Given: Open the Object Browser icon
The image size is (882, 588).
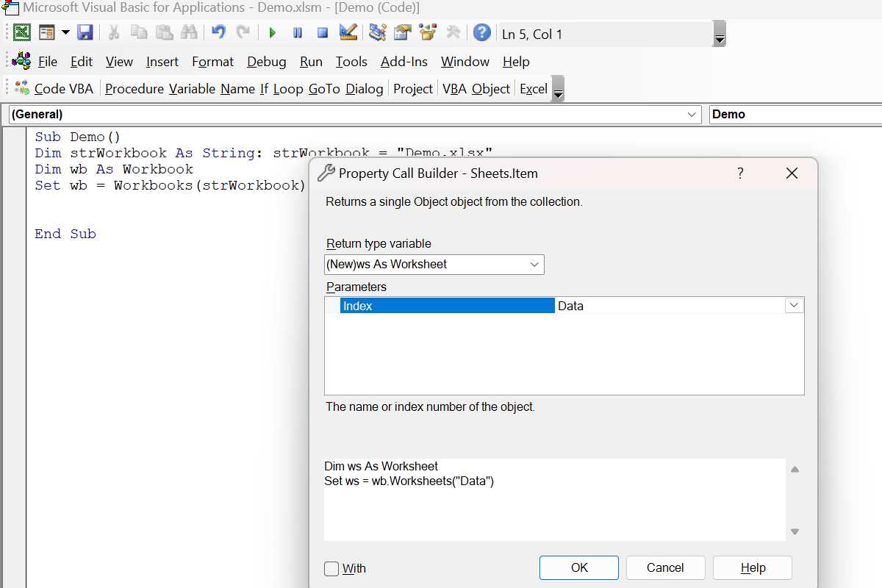Looking at the screenshot, I should pyautogui.click(x=428, y=32).
